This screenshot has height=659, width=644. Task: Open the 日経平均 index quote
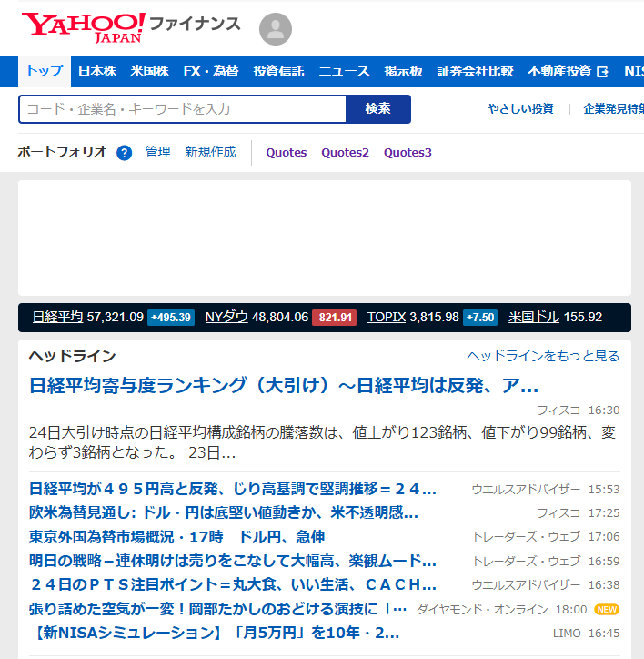coord(57,318)
